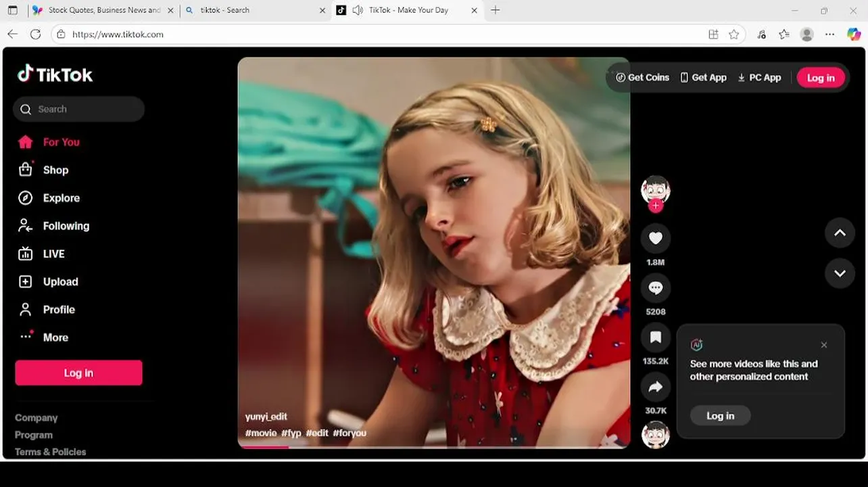View site information lock icon
The image size is (868, 487).
[x=61, y=34]
